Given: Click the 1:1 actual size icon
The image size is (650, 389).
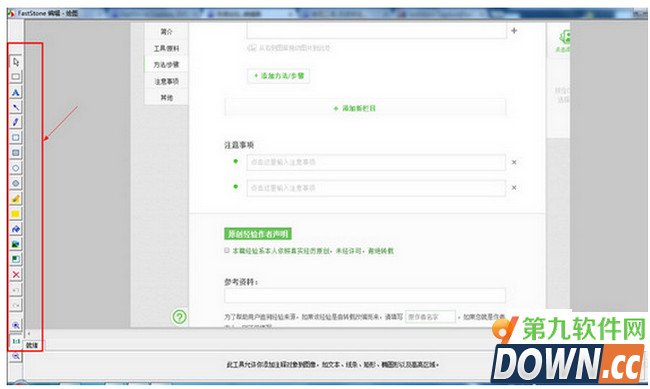Looking at the screenshot, I should pyautogui.click(x=16, y=341).
